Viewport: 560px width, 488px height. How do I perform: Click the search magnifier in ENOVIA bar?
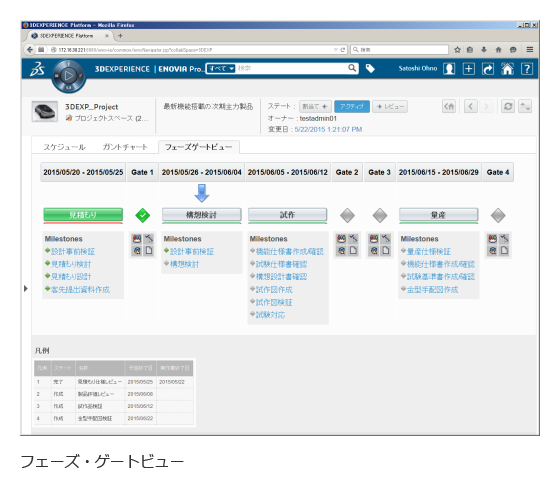coord(352,68)
